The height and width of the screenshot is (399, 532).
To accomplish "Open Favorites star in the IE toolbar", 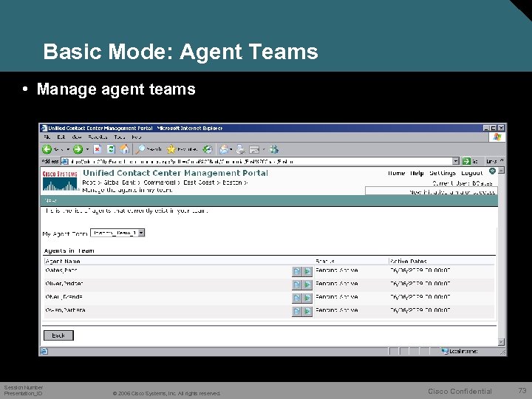I will 182,149.
